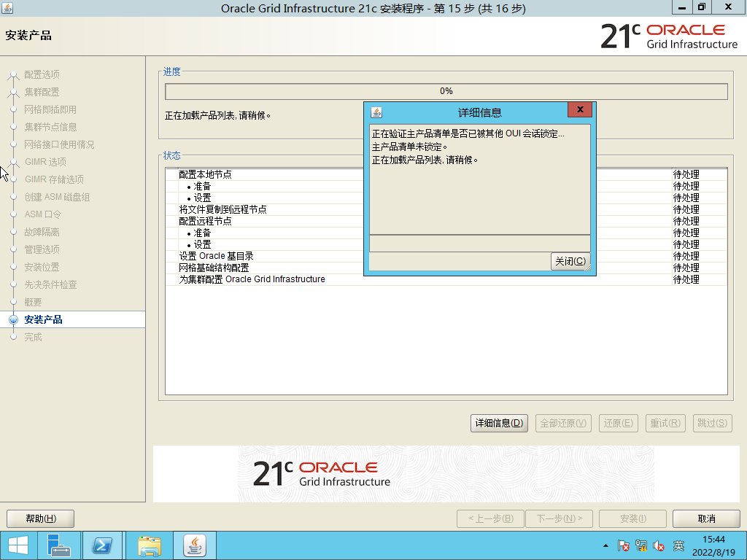Select the 安装位置 step
Viewport: 747px width, 560px height.
(x=42, y=267)
